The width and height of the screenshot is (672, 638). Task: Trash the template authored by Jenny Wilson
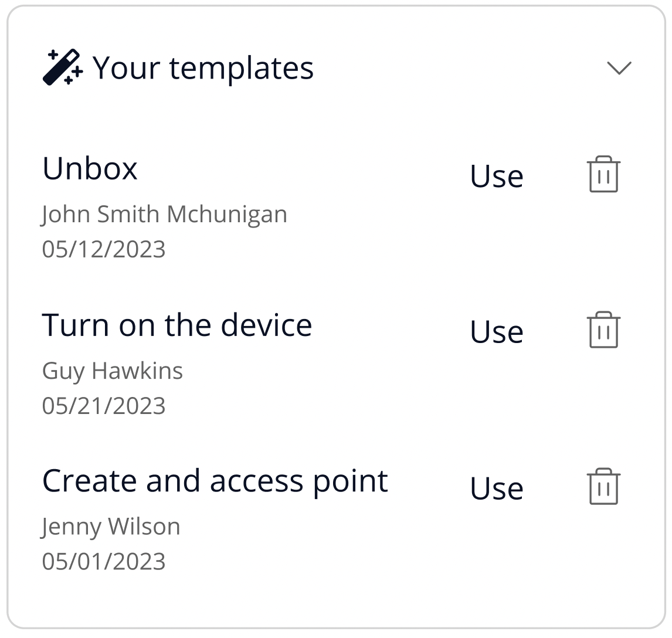[603, 487]
